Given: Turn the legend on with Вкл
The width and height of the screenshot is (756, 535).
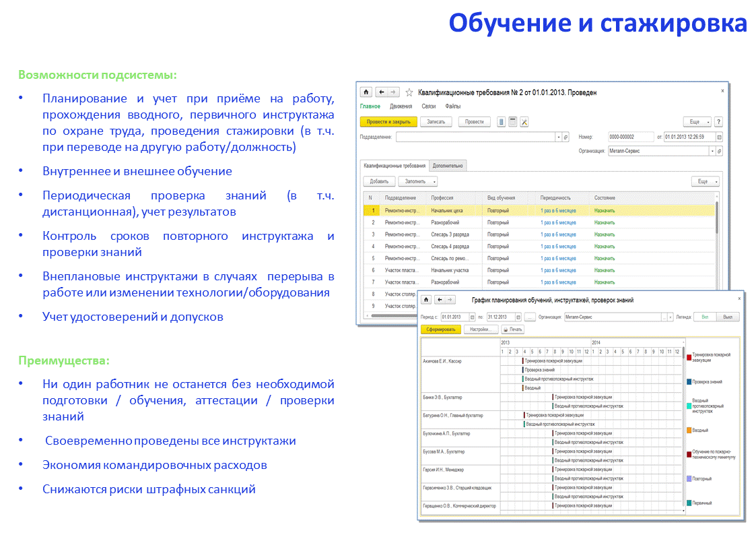Looking at the screenshot, I should tap(705, 317).
